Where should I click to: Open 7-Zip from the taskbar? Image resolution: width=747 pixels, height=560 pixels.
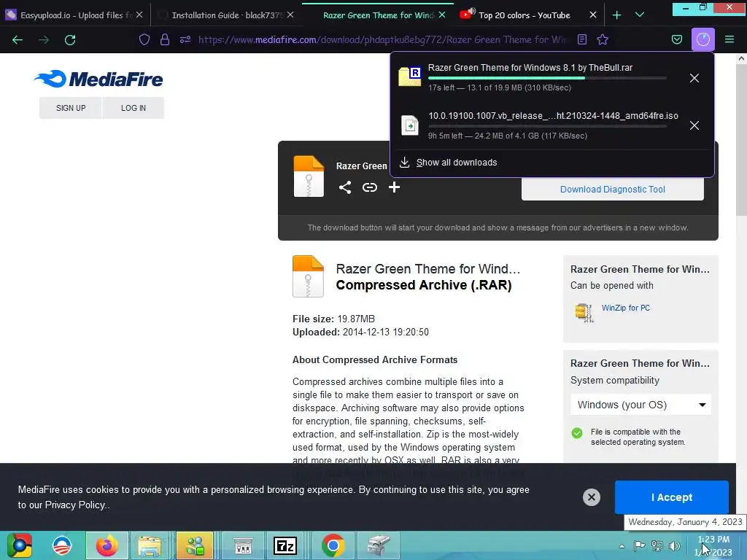tap(285, 545)
